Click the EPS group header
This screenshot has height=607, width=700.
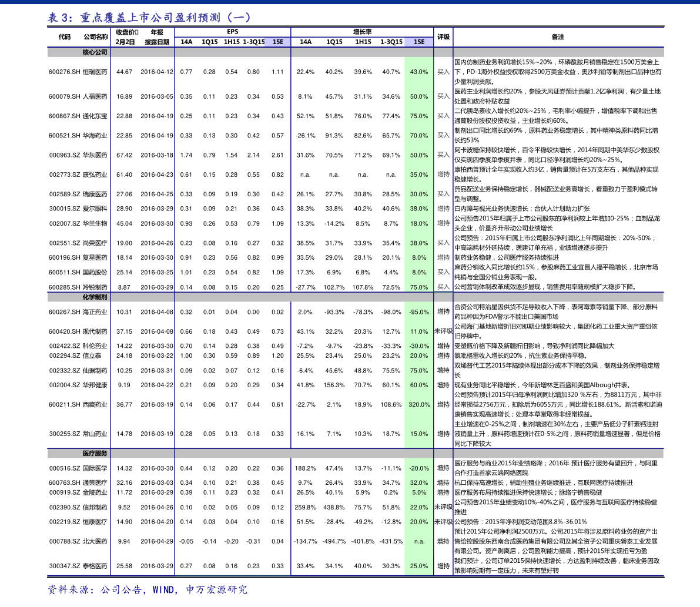coord(233,32)
